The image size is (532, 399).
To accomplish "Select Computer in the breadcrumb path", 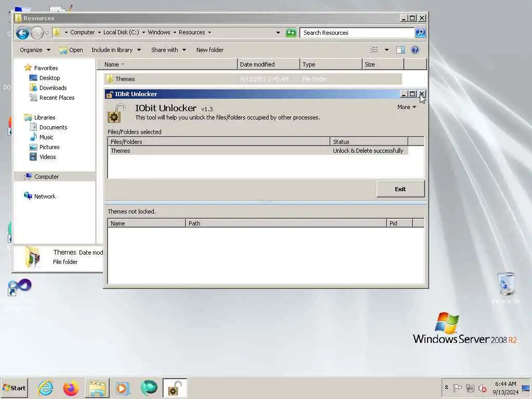I will (x=83, y=32).
